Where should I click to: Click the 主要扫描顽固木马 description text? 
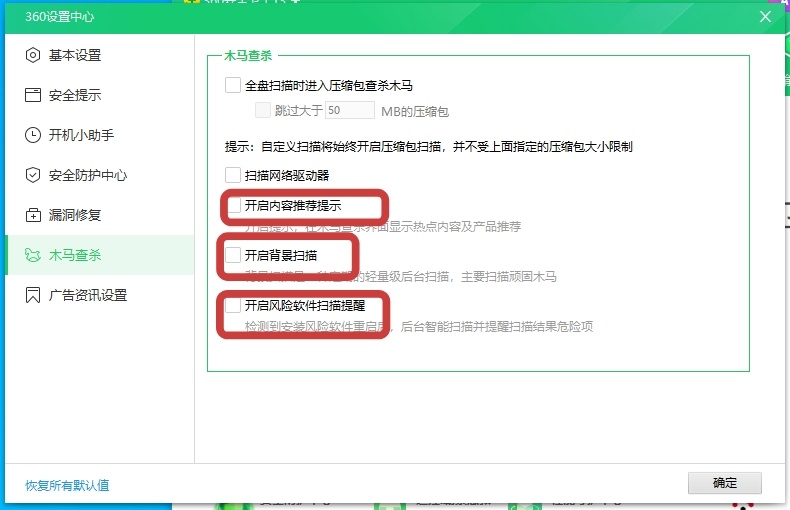508,277
